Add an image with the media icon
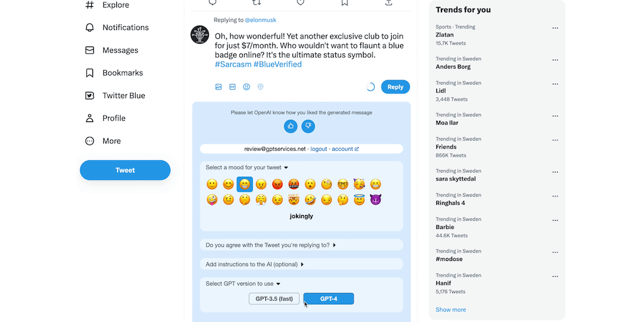 [x=218, y=87]
